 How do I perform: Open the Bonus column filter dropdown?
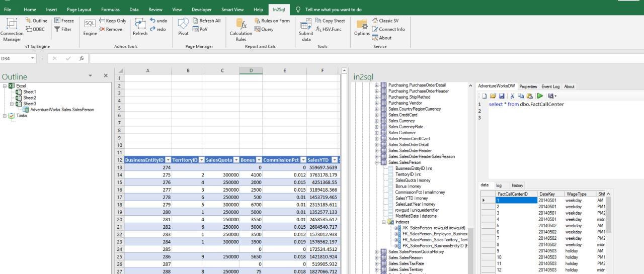[259, 160]
